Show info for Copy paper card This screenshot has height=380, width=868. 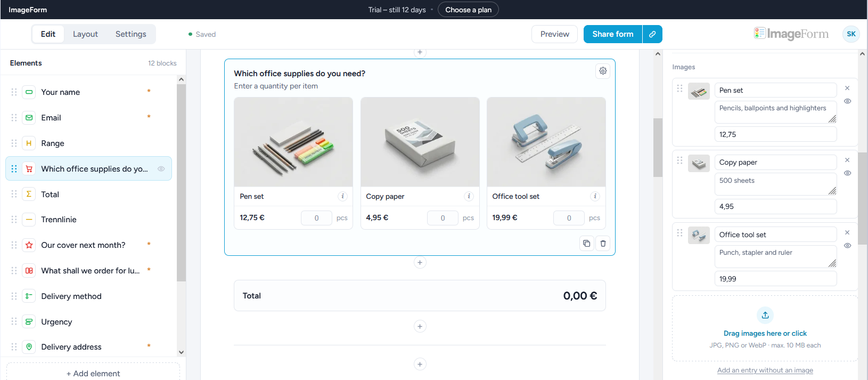pyautogui.click(x=469, y=196)
